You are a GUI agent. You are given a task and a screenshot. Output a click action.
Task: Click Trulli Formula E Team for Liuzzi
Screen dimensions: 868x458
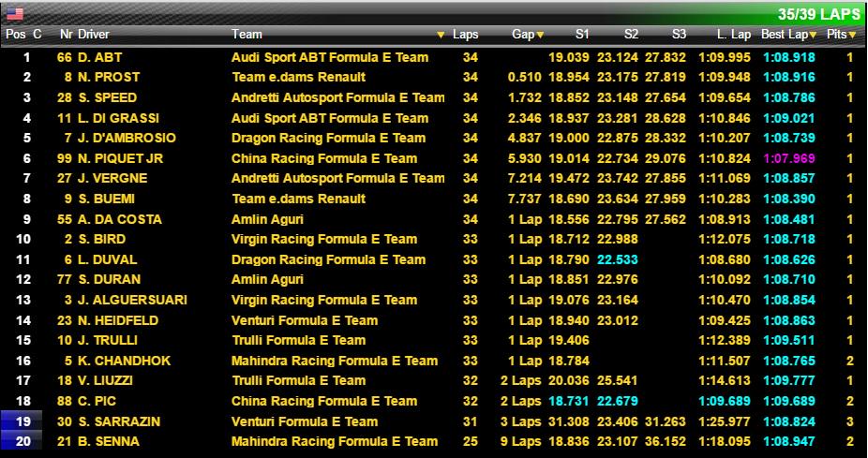298,381
